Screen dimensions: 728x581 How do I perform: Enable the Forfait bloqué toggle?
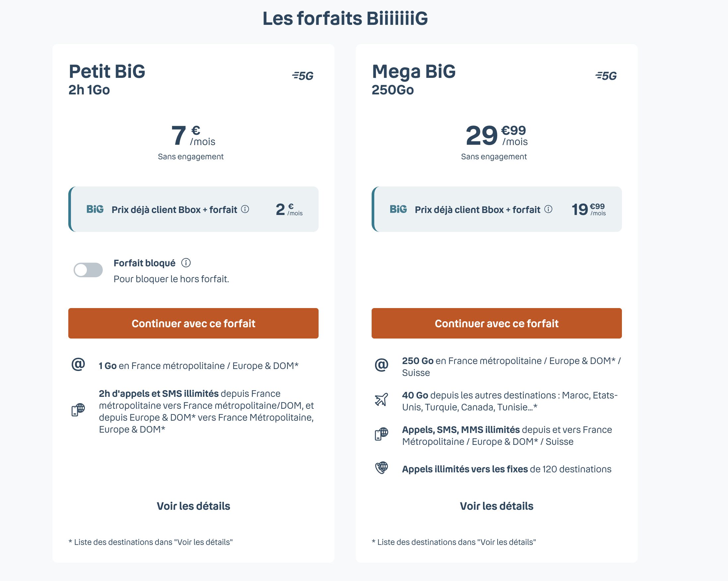pyautogui.click(x=88, y=270)
